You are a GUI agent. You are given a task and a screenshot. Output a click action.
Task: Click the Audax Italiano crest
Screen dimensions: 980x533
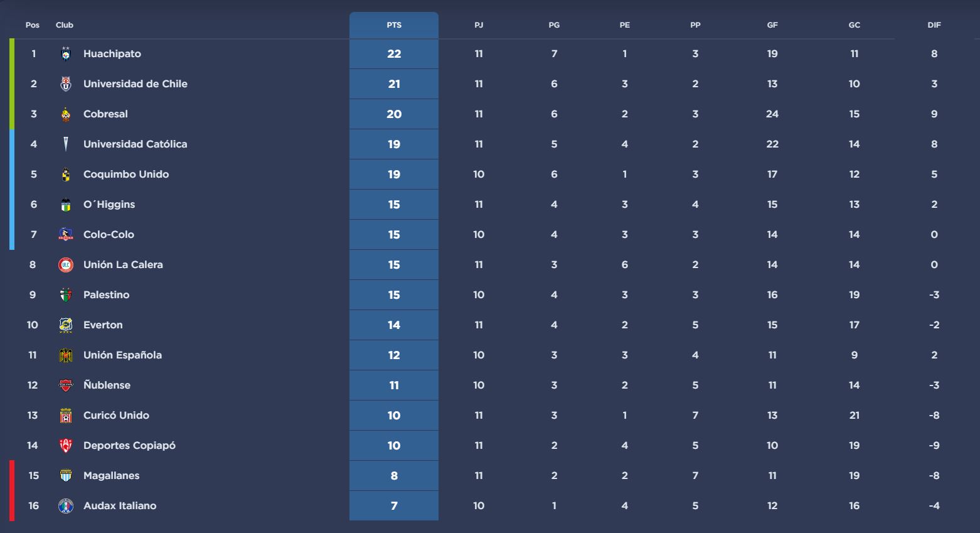(x=66, y=506)
